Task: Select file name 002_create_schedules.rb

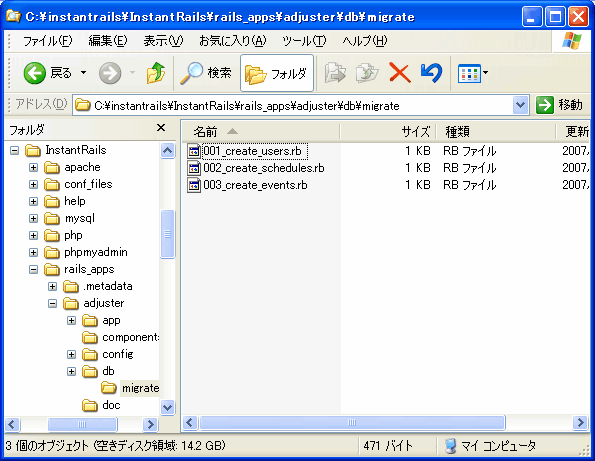Action: pyautogui.click(x=264, y=168)
